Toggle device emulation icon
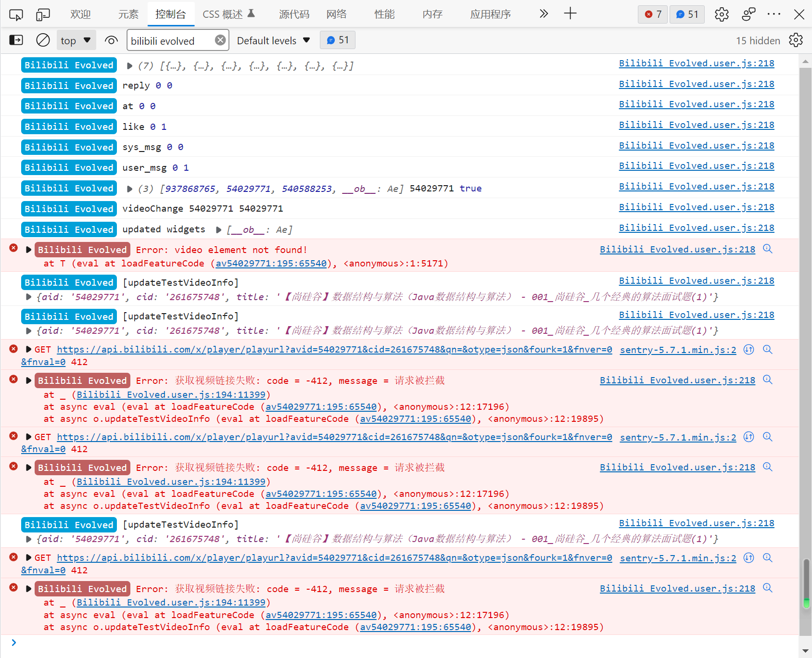This screenshot has width=812, height=658. 43,14
